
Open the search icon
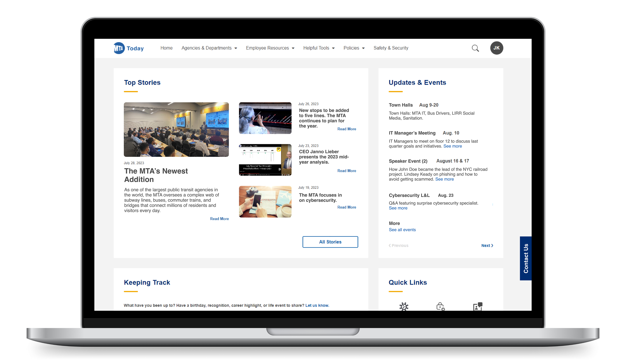[x=475, y=48]
